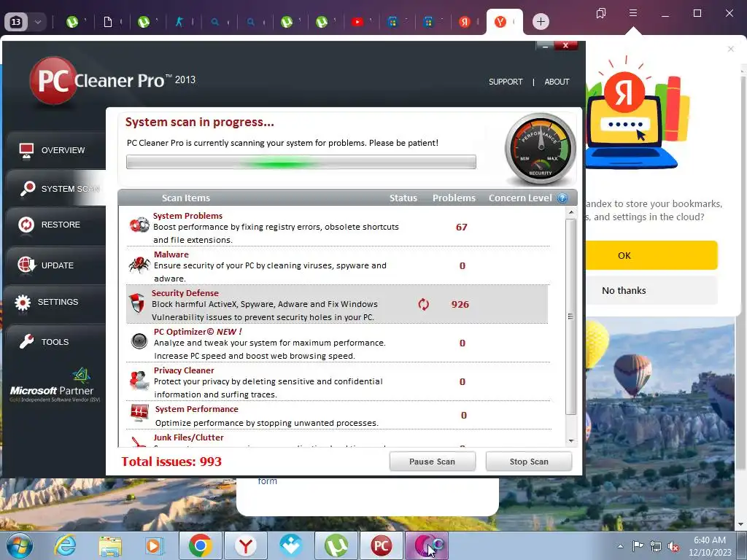The image size is (747, 560).
Task: Click the performance security gauge
Action: pos(541,149)
